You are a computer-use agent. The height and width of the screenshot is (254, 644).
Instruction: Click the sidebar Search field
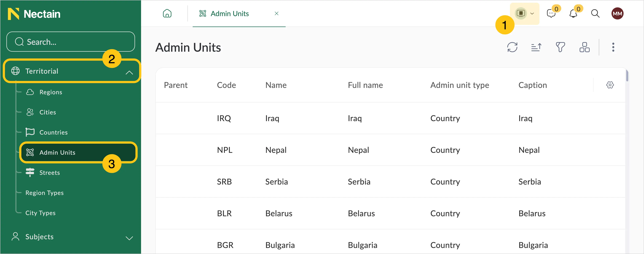point(71,42)
